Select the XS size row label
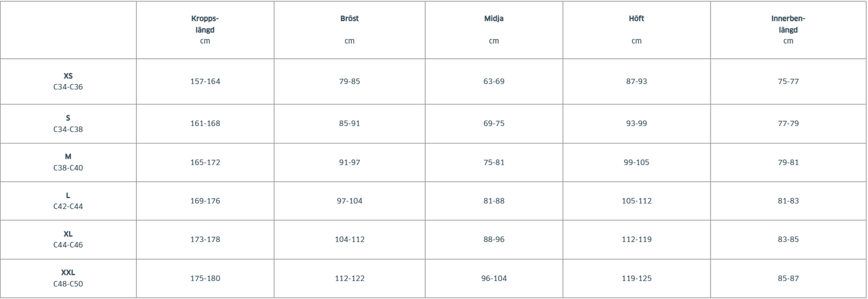 (x=68, y=81)
